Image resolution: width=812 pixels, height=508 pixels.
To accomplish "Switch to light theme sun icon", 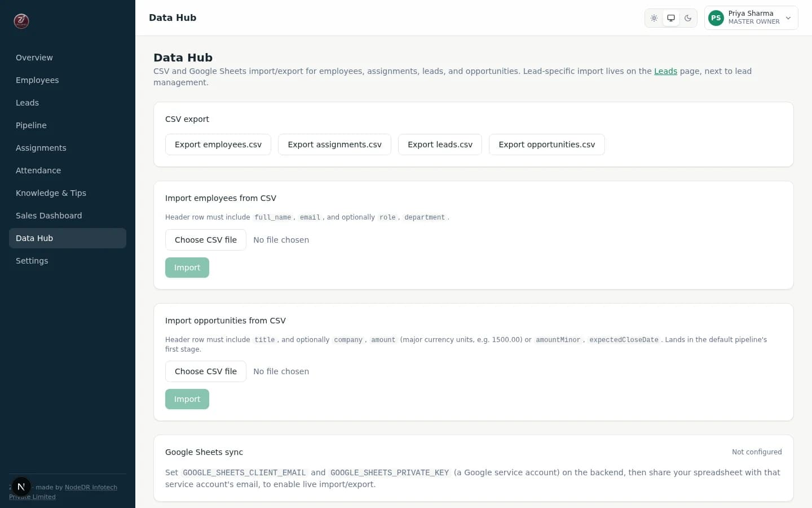I will point(654,18).
